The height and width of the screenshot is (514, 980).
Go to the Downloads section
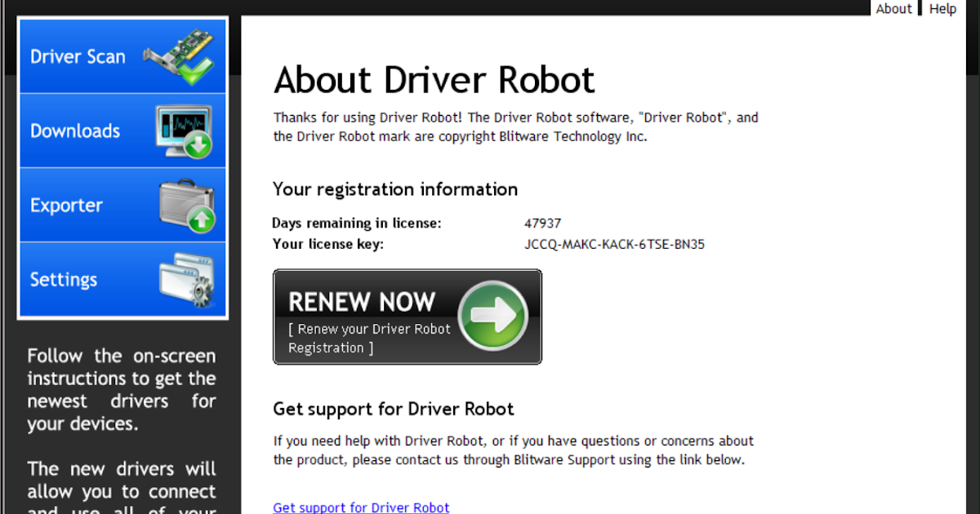tap(122, 131)
